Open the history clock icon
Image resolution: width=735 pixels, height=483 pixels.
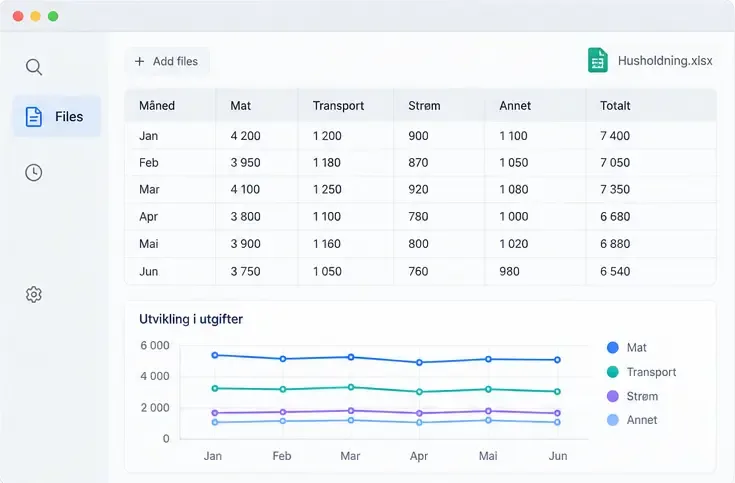click(34, 173)
